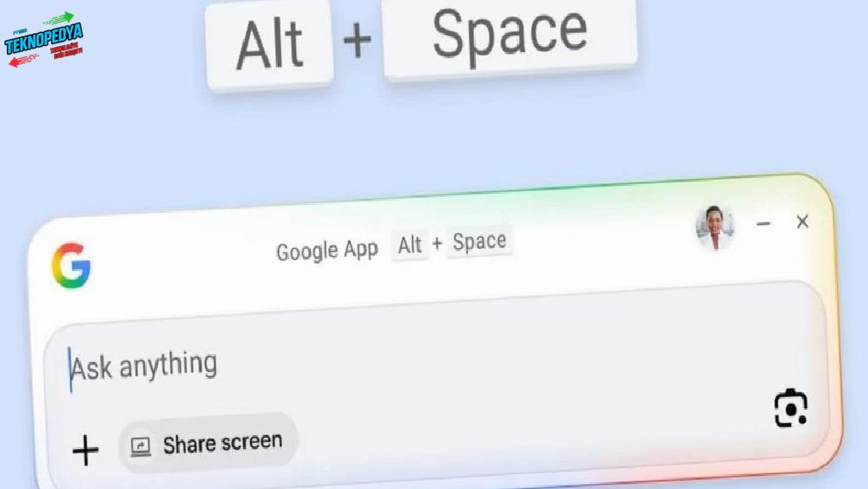Open the profile avatar picture
Viewport: 868px width, 489px height.
(x=714, y=227)
